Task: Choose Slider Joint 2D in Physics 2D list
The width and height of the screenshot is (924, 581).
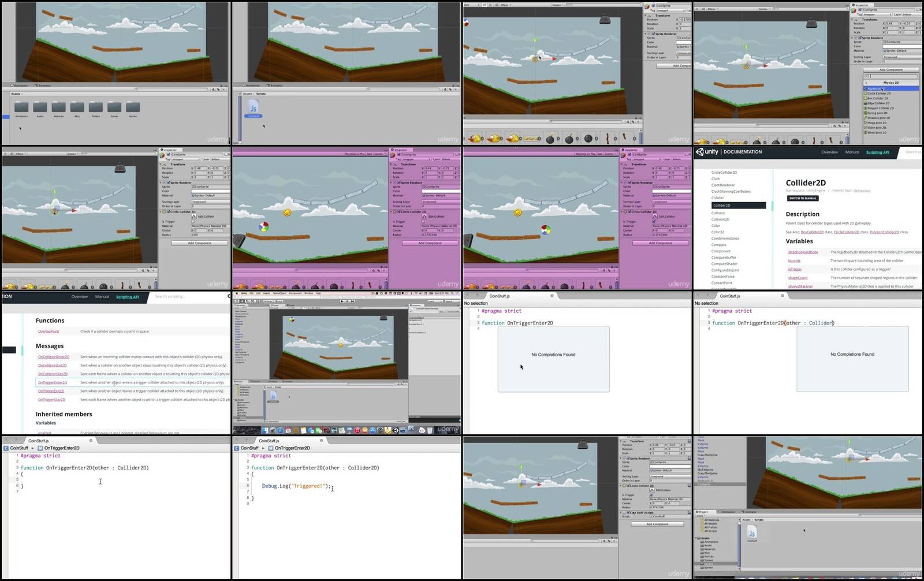Action: point(892,128)
